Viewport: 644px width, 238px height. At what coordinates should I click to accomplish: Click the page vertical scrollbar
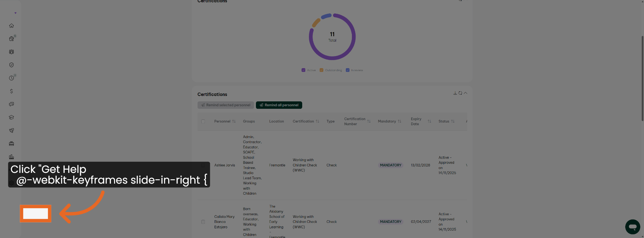click(x=642, y=78)
